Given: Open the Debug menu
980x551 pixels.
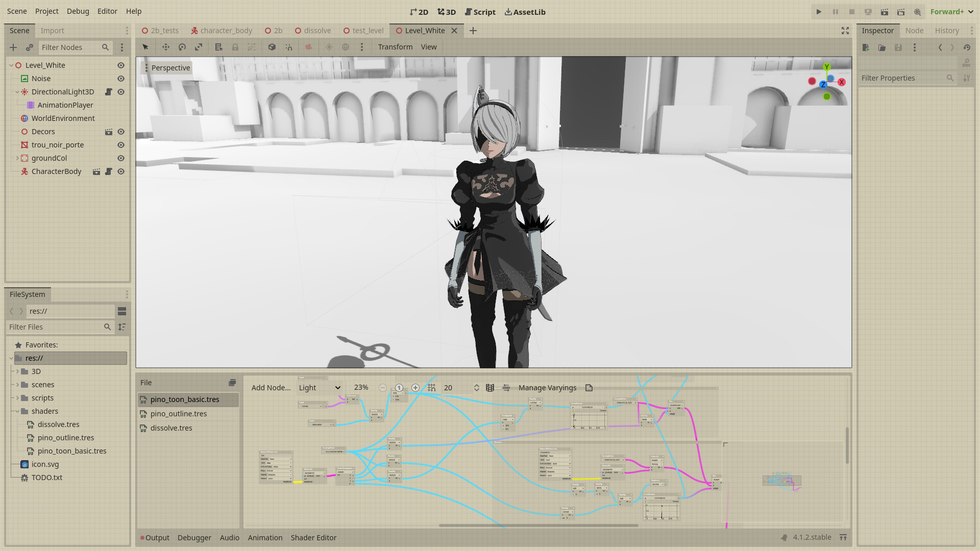Looking at the screenshot, I should (x=78, y=11).
